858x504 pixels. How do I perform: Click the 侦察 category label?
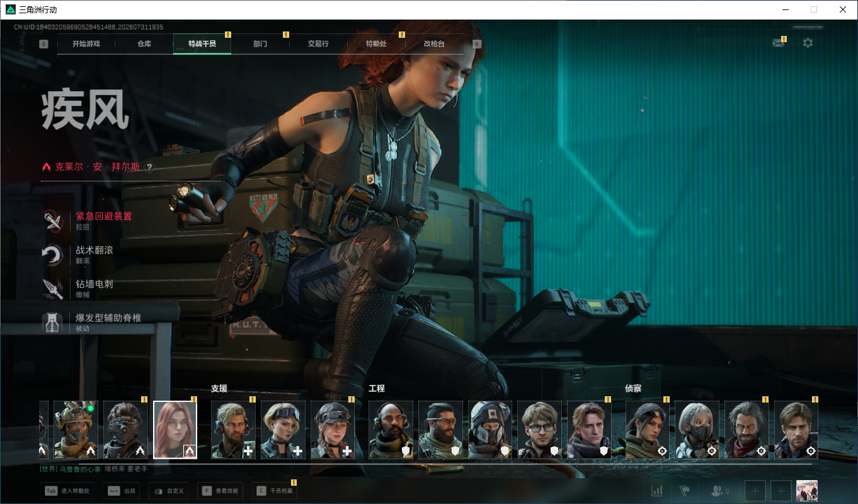(x=633, y=389)
